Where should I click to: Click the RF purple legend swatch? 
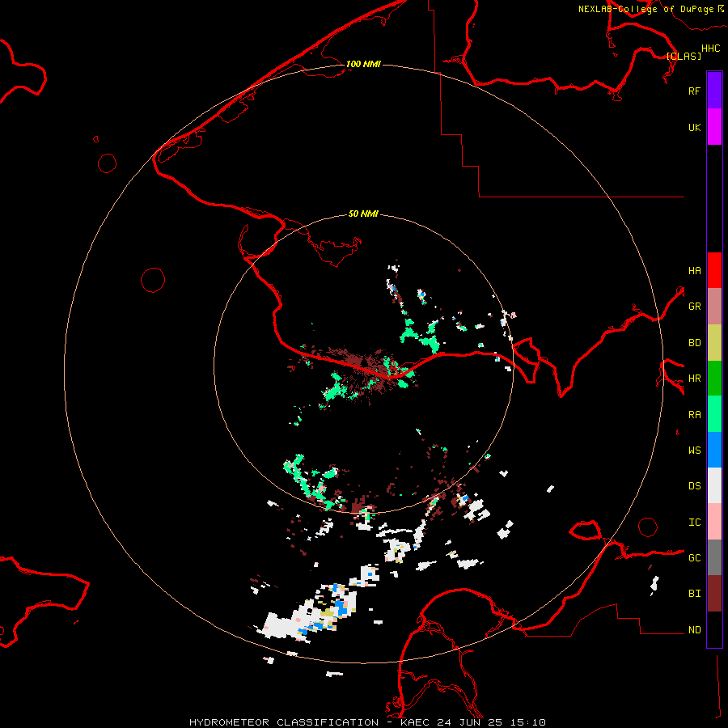point(714,91)
